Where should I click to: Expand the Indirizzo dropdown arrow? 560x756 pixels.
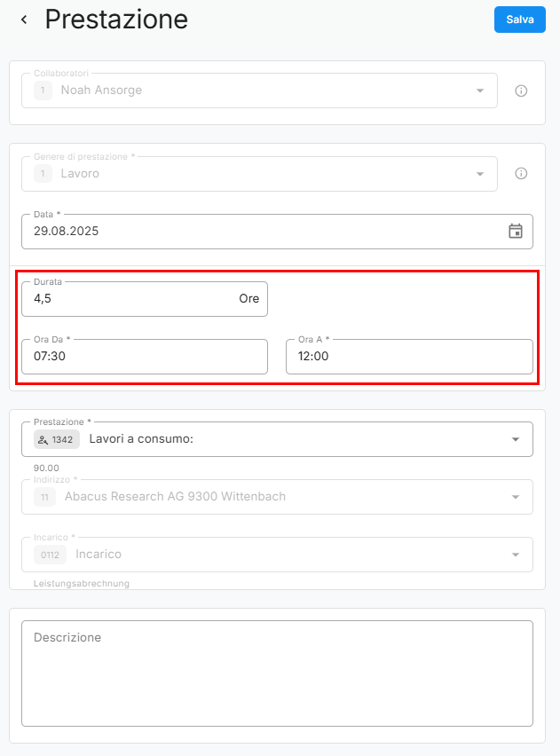515,497
